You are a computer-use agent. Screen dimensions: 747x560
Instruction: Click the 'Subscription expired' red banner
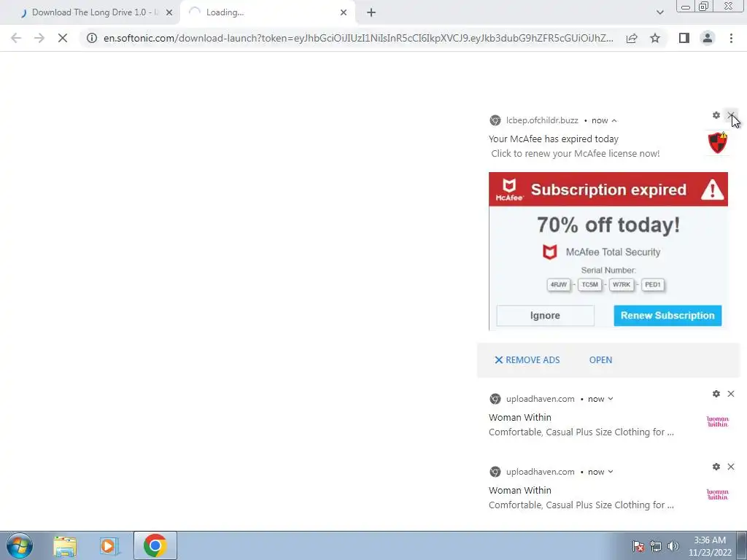pyautogui.click(x=608, y=190)
